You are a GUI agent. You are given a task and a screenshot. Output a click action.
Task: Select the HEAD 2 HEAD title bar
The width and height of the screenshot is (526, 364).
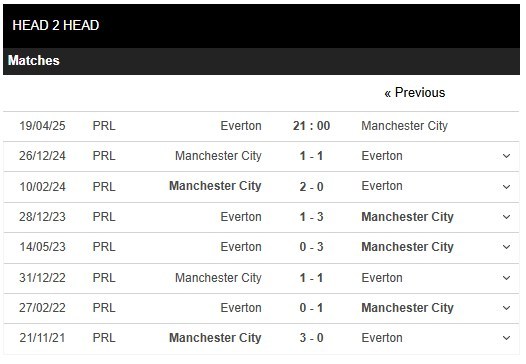[x=261, y=26]
